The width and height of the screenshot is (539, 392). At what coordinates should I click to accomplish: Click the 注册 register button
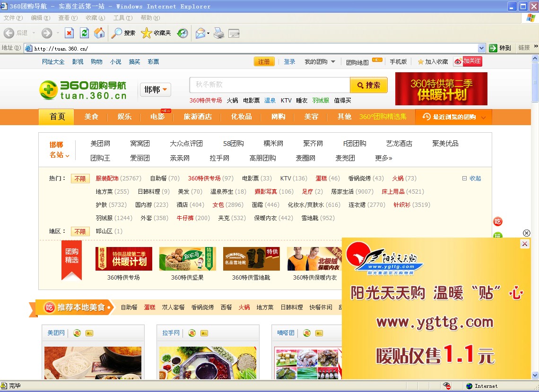[x=264, y=62]
